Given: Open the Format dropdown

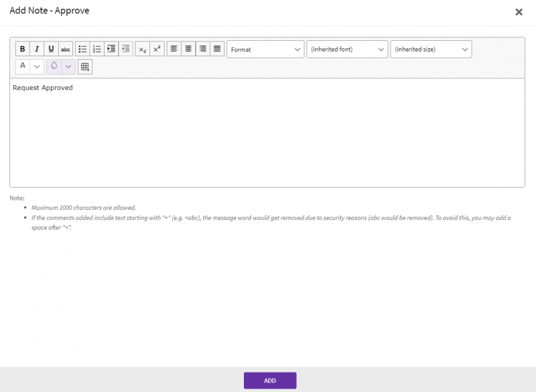Looking at the screenshot, I should [265, 48].
